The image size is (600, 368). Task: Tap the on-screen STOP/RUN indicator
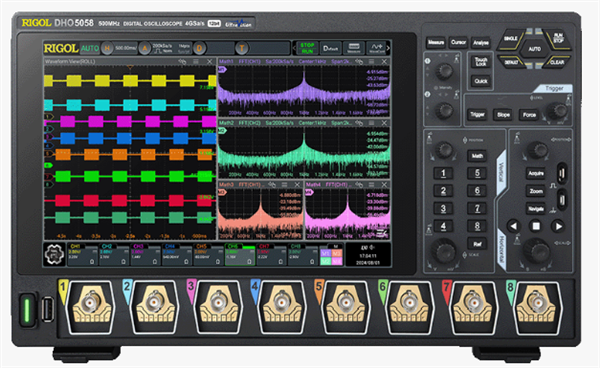(x=307, y=48)
